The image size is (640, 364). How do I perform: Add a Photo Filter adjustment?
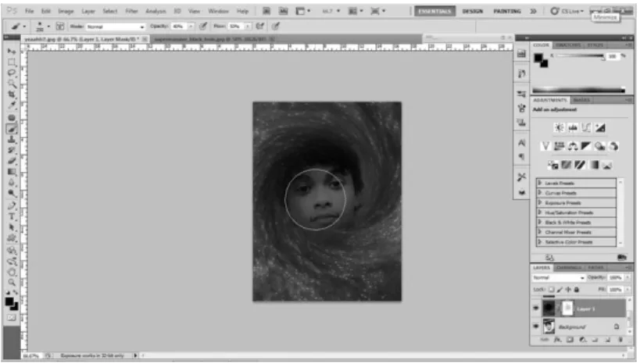[599, 146]
